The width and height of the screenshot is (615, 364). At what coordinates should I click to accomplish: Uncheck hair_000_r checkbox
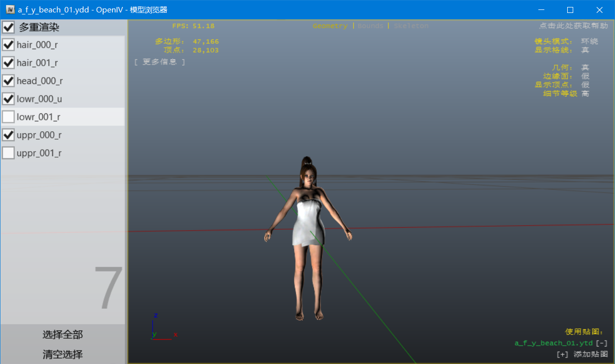click(x=8, y=45)
